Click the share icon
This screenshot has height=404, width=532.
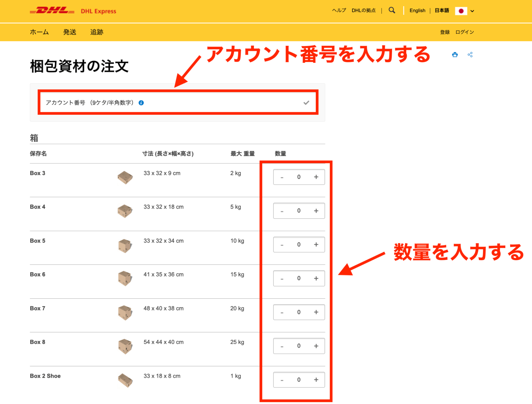[470, 54]
